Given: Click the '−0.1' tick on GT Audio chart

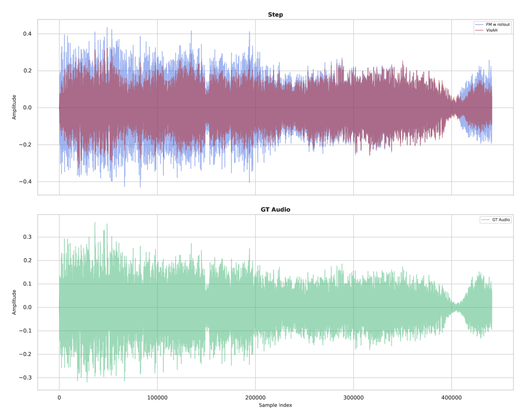Looking at the screenshot, I should tap(25, 330).
